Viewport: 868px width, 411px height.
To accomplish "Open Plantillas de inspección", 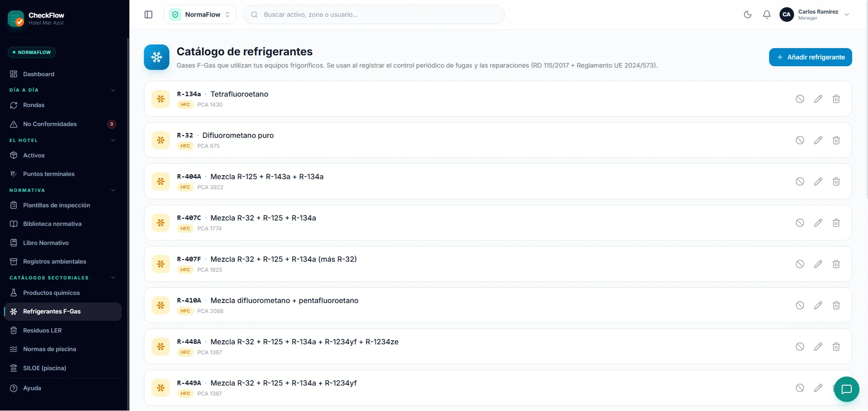I will (x=63, y=205).
